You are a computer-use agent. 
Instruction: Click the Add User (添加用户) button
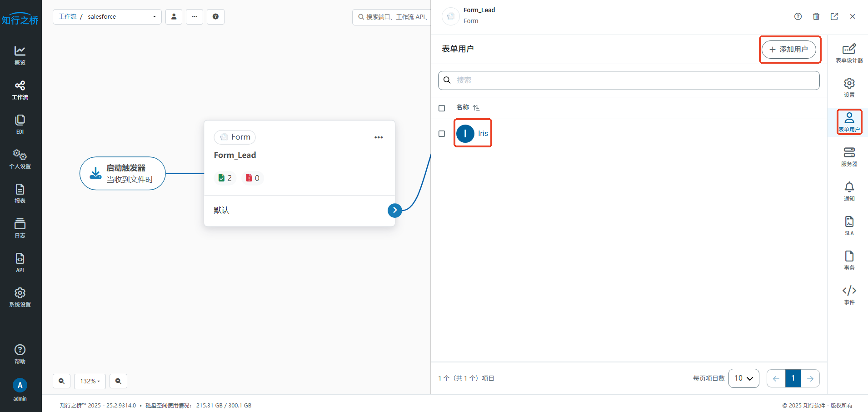click(789, 49)
